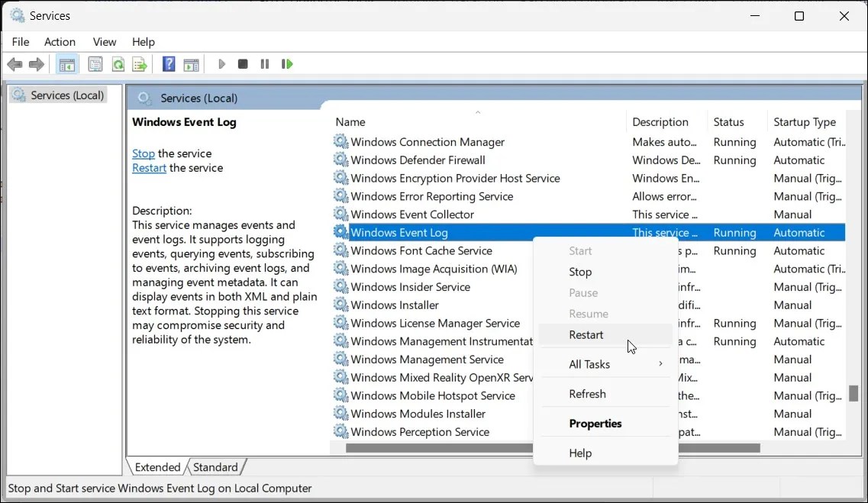Sort services by clicking Name column header

click(x=350, y=121)
